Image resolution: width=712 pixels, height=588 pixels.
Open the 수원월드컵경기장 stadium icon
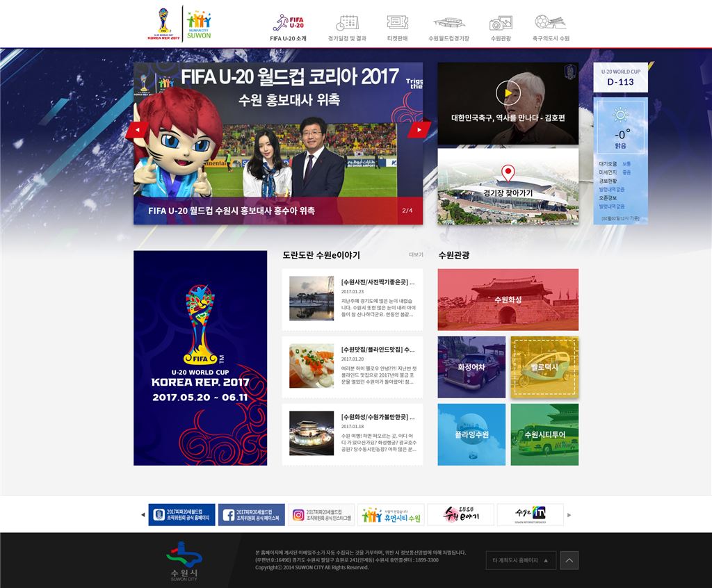pos(448,22)
